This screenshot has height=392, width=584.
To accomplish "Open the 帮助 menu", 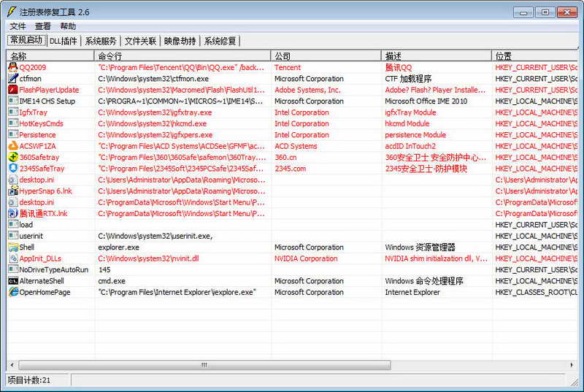I will tap(68, 26).
